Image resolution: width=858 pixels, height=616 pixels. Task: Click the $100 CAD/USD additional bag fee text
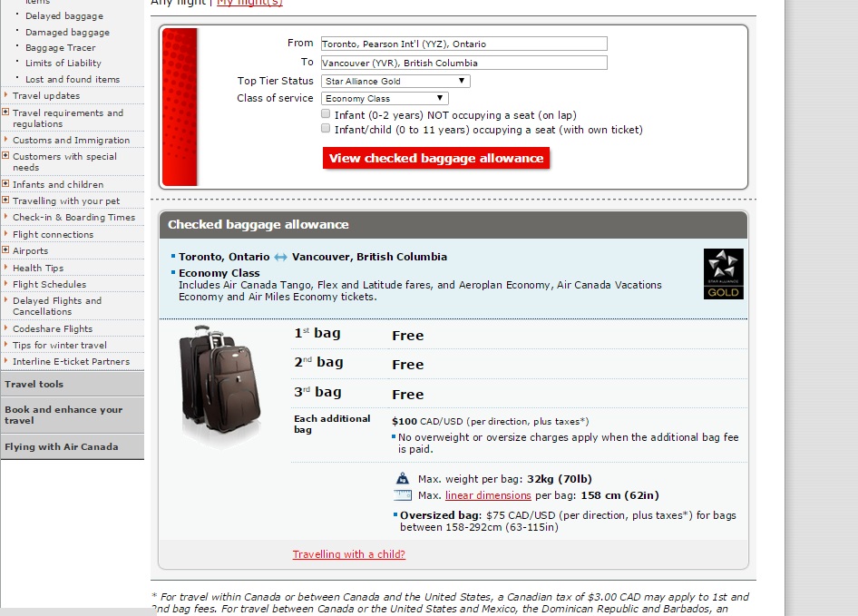[x=491, y=422]
